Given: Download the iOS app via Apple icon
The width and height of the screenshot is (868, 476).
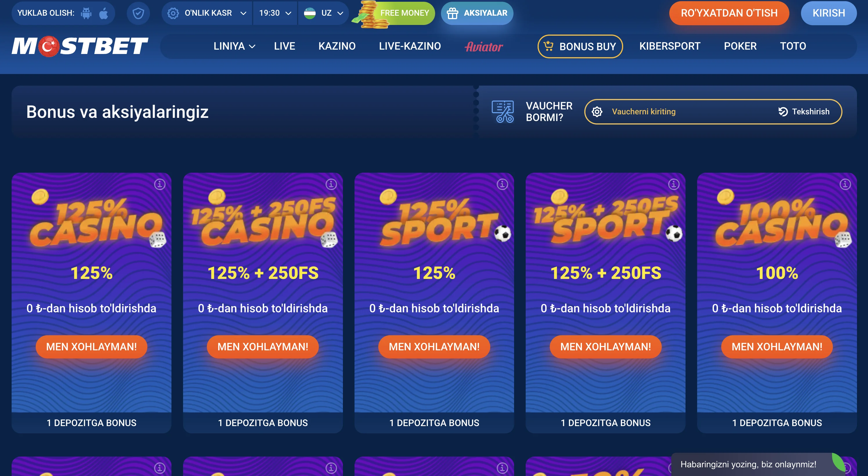Looking at the screenshot, I should (x=104, y=13).
